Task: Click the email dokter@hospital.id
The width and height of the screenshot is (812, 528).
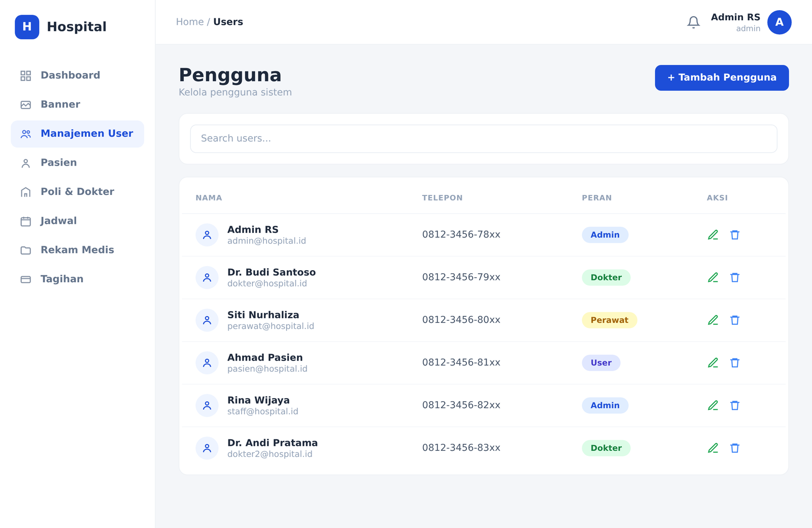Action: [x=267, y=283]
